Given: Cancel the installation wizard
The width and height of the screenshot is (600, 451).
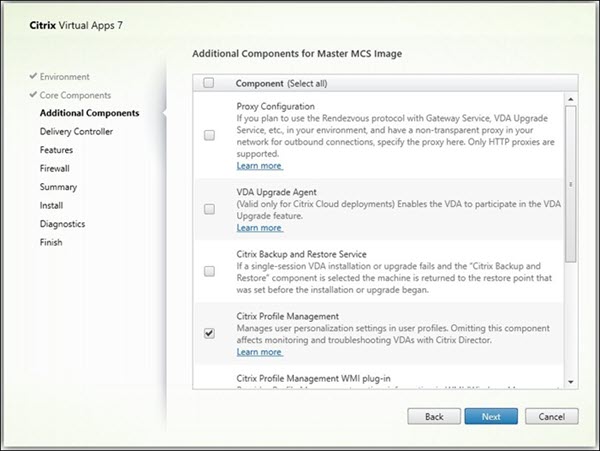Looking at the screenshot, I should click(x=545, y=415).
